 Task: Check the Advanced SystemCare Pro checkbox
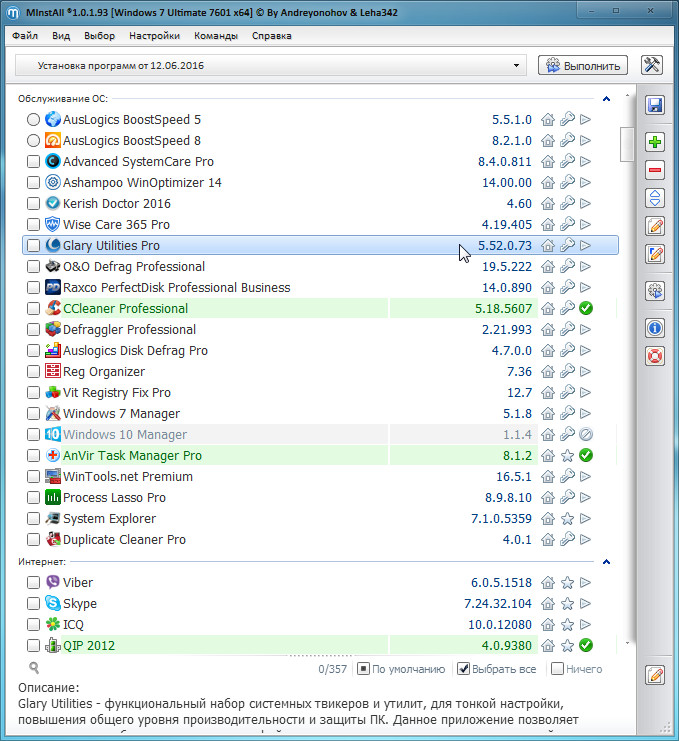(33, 161)
